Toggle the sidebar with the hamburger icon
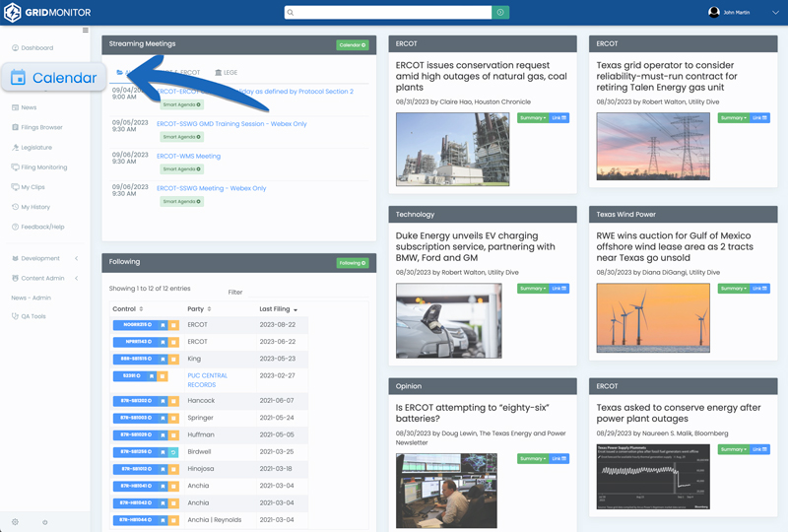This screenshot has height=532, width=788. (x=86, y=31)
